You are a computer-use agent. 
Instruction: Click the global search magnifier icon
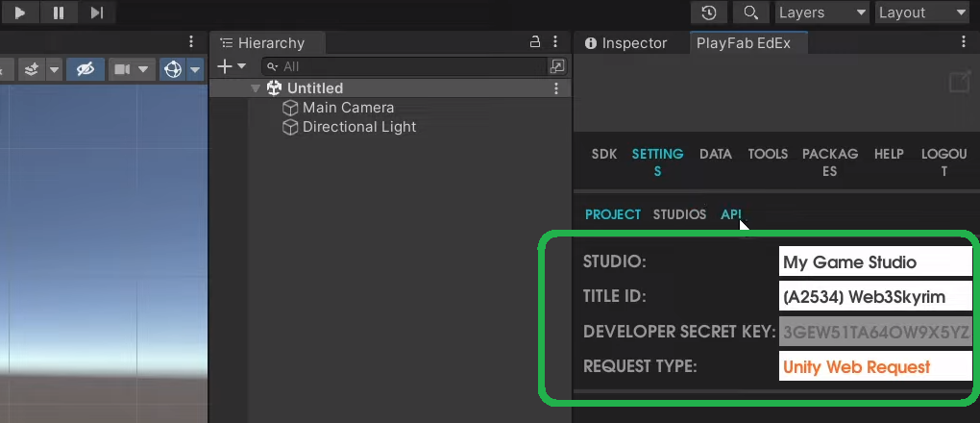click(x=749, y=12)
